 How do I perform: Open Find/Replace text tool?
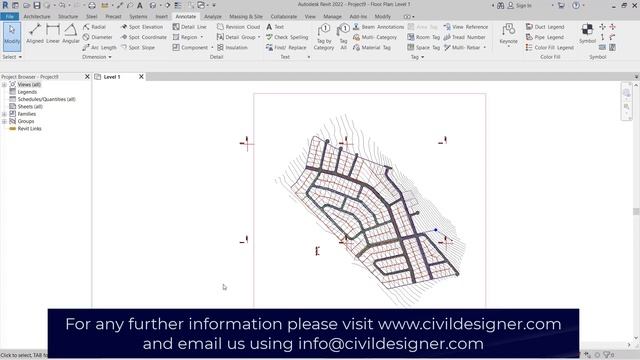point(286,48)
